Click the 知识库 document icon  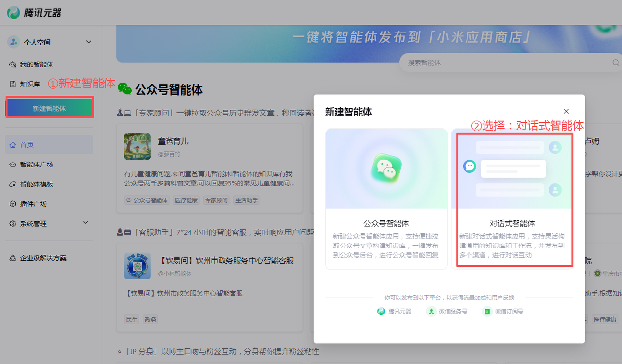coord(13,84)
